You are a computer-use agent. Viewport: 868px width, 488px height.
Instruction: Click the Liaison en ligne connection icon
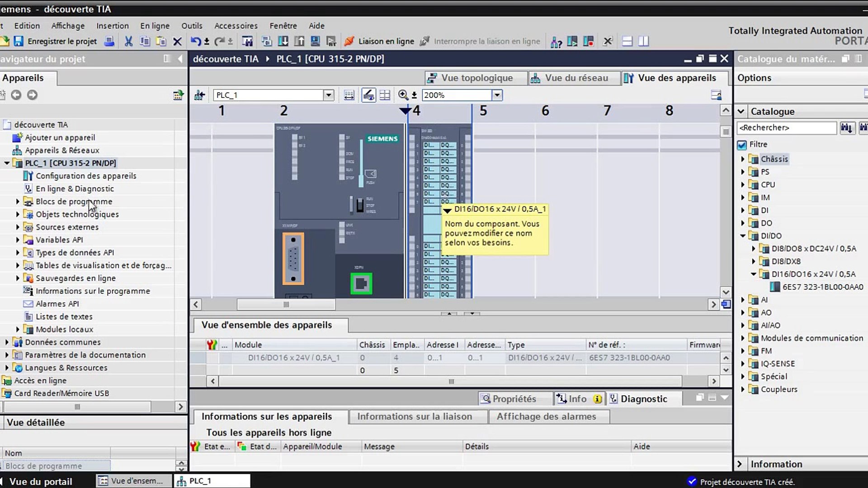coord(349,41)
